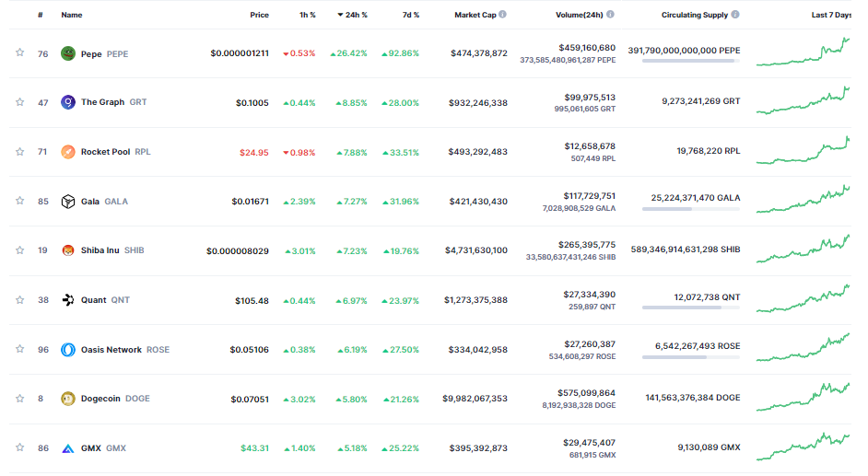
Task: Click Dogecoin market cap $9,982,067,353
Action: point(475,399)
